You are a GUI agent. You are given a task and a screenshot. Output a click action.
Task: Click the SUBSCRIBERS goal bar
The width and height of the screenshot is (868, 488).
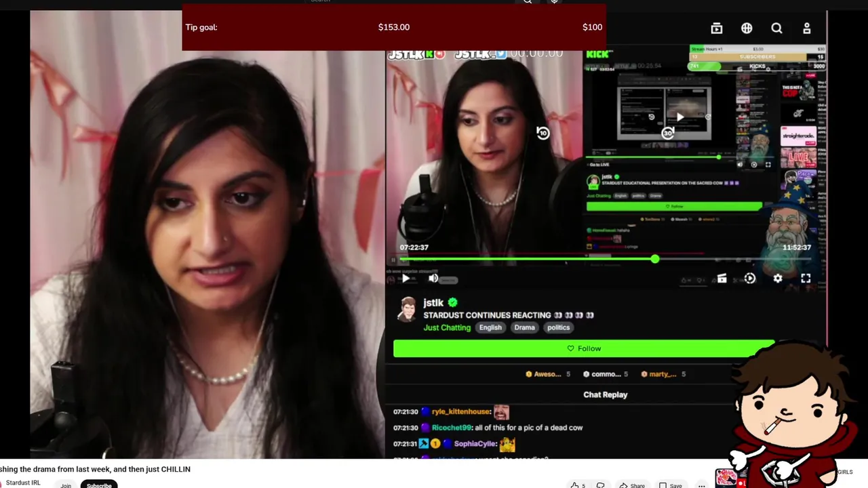pos(757,57)
